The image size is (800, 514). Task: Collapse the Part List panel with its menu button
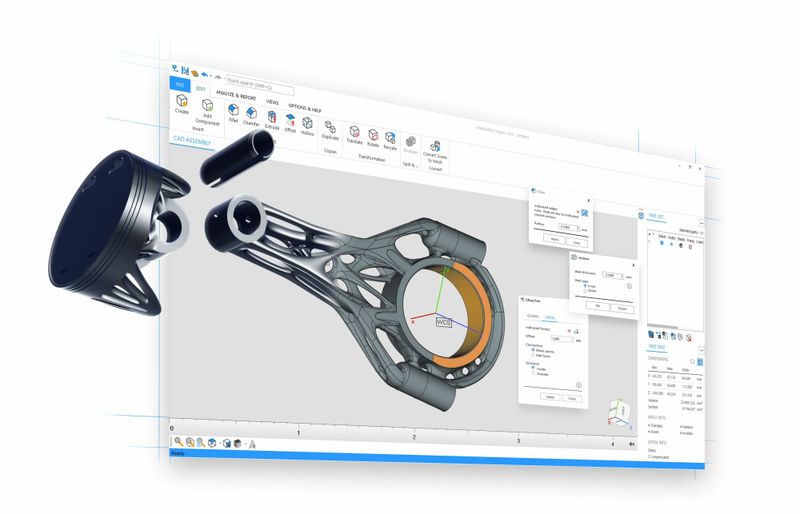(x=702, y=223)
